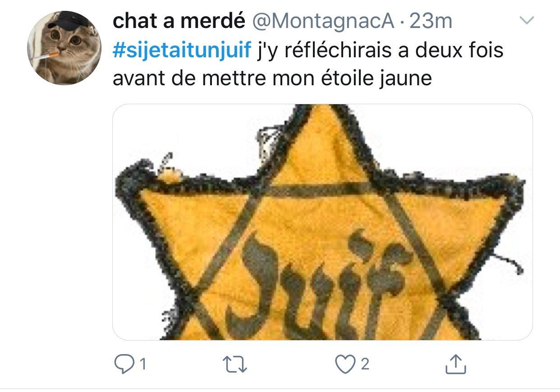The image size is (560, 392).
Task: Visit the @MontagnacA handle profile
Action: [x=323, y=21]
